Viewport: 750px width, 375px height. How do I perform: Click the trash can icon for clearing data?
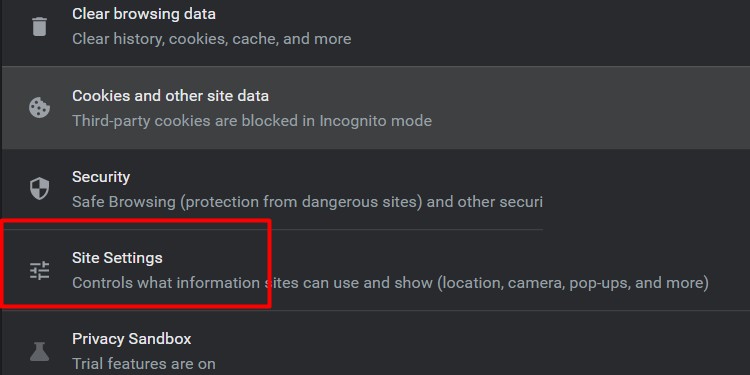(x=39, y=26)
